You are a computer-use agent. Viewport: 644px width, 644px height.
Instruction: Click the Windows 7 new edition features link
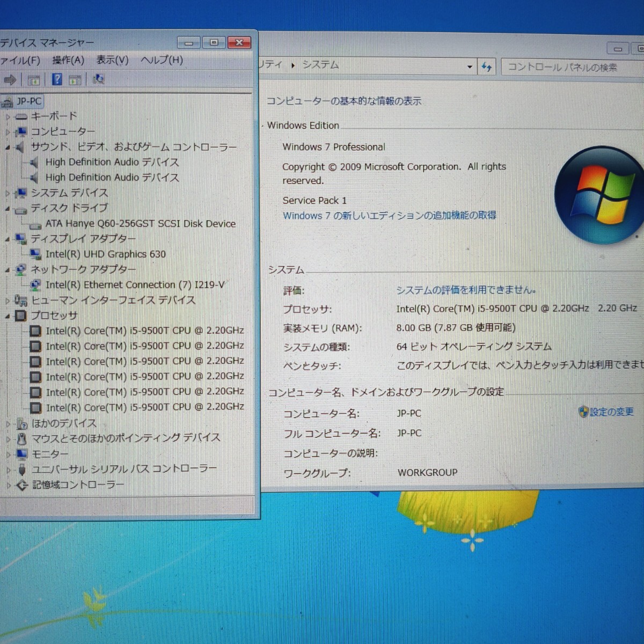click(390, 216)
